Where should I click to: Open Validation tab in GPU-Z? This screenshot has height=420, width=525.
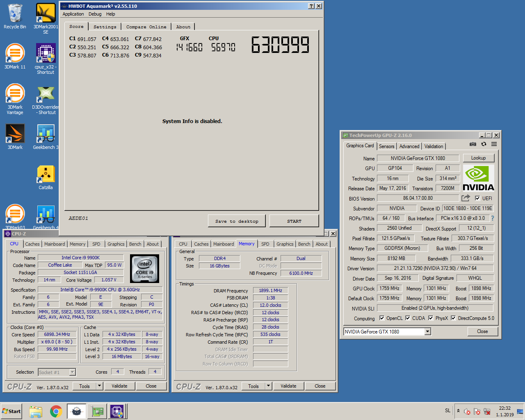434,146
